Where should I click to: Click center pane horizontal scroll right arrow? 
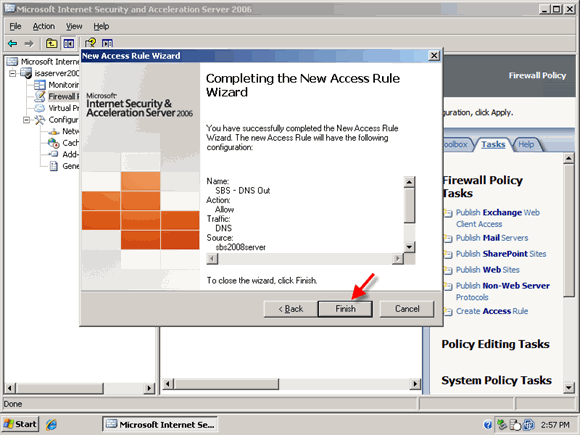[415, 384]
